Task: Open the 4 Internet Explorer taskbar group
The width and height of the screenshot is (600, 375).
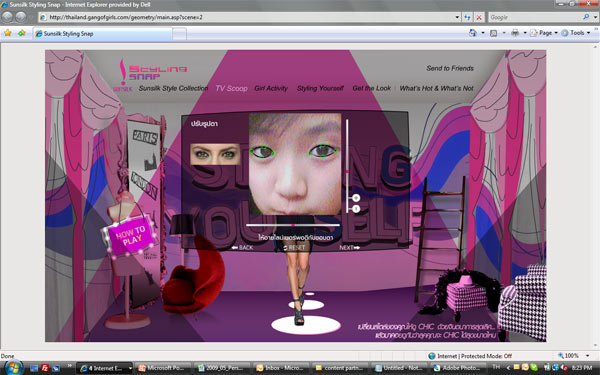Action: point(104,368)
